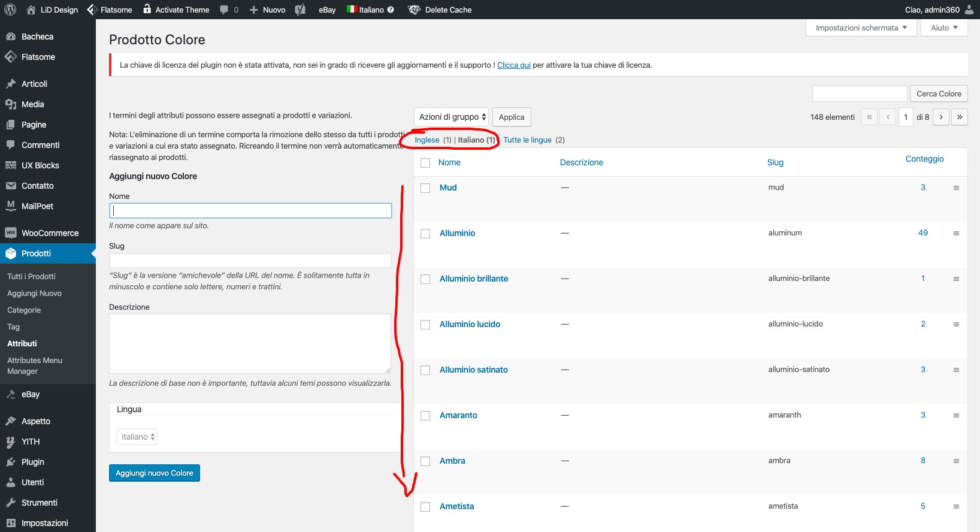Focus the Slug text input field
The height and width of the screenshot is (532, 980).
[250, 260]
